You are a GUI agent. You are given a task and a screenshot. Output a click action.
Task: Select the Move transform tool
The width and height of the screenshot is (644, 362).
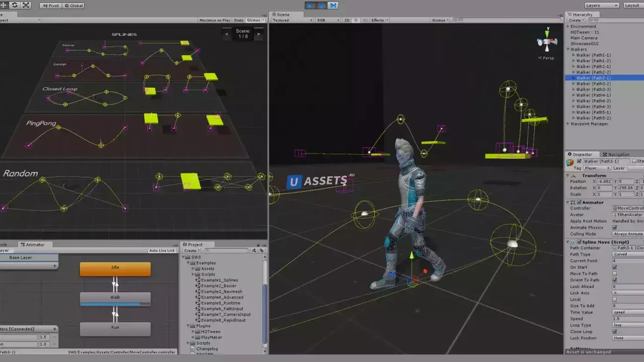[x=3, y=5]
